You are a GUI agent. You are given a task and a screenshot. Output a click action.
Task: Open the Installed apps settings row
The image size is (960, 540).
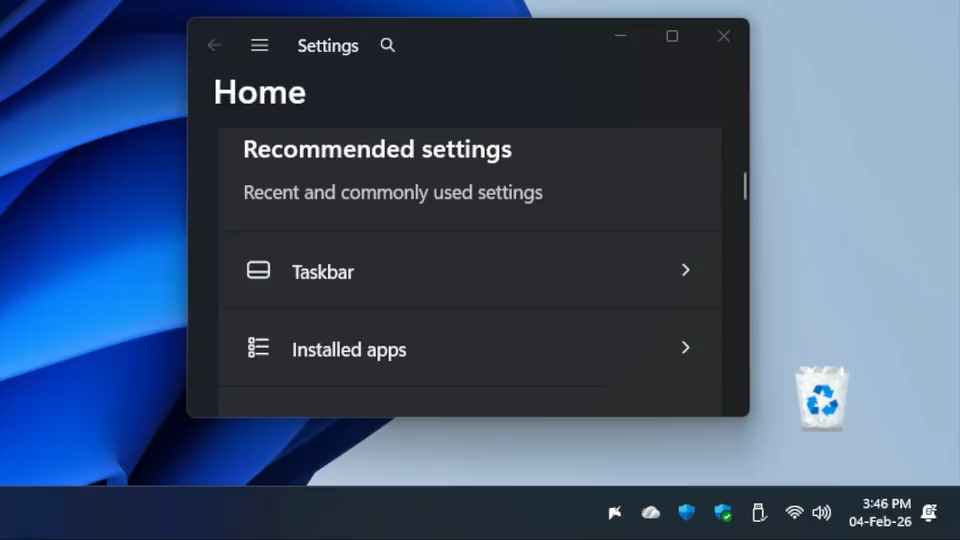(x=470, y=348)
